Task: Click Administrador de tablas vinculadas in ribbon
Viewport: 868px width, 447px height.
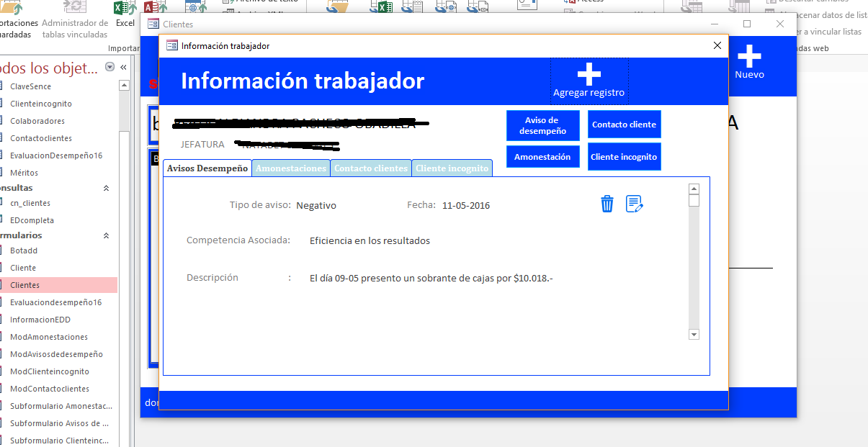Action: coord(75,22)
